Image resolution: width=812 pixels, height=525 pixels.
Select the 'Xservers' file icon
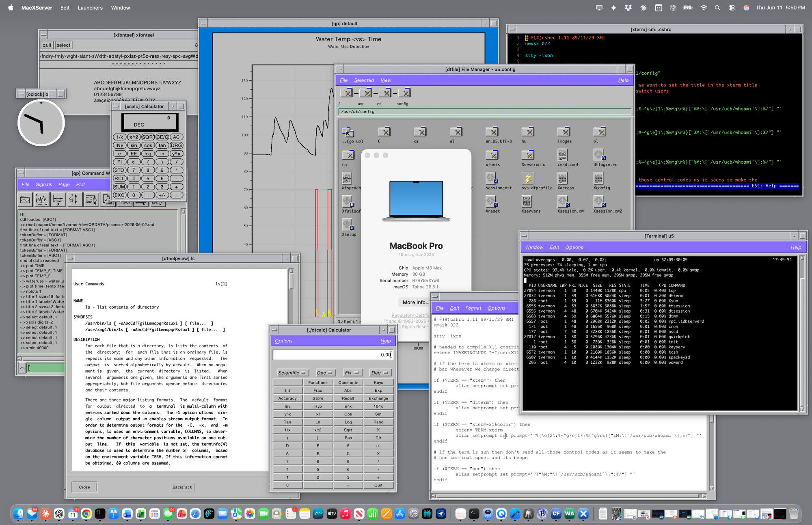[x=527, y=201]
